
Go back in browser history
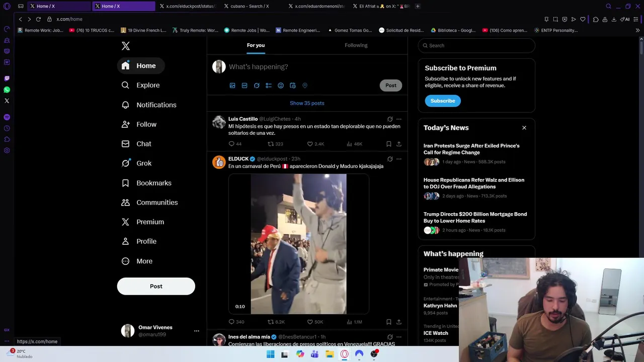point(20,19)
